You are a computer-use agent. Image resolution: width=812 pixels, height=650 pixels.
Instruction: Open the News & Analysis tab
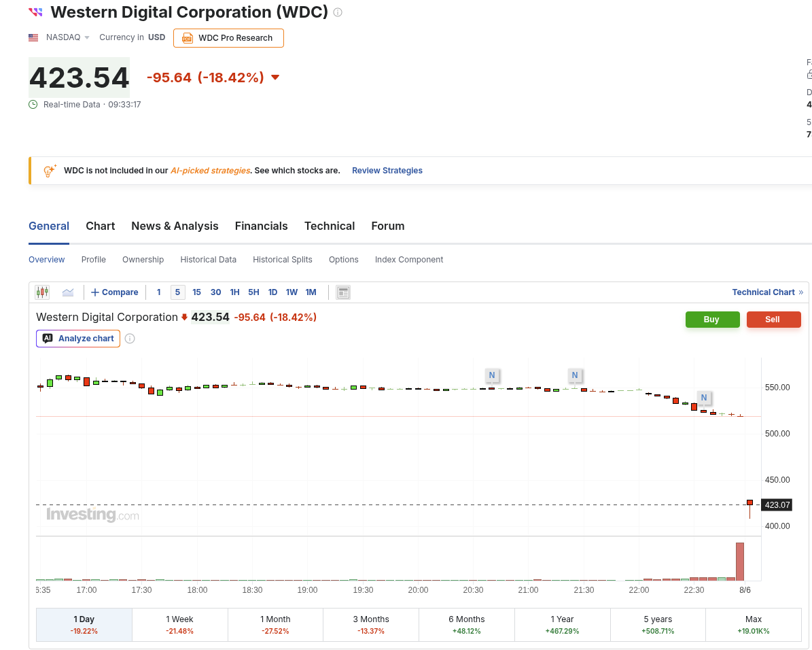pos(175,226)
